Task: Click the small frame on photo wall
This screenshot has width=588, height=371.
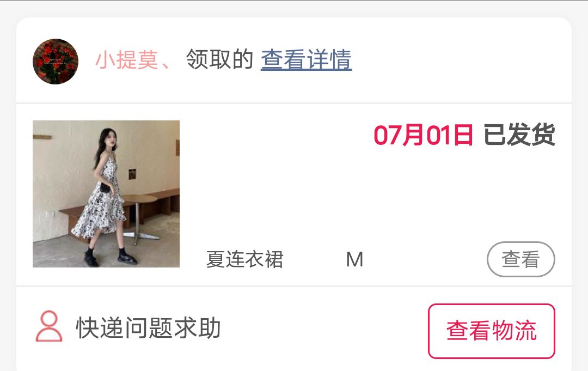Action: [x=132, y=174]
